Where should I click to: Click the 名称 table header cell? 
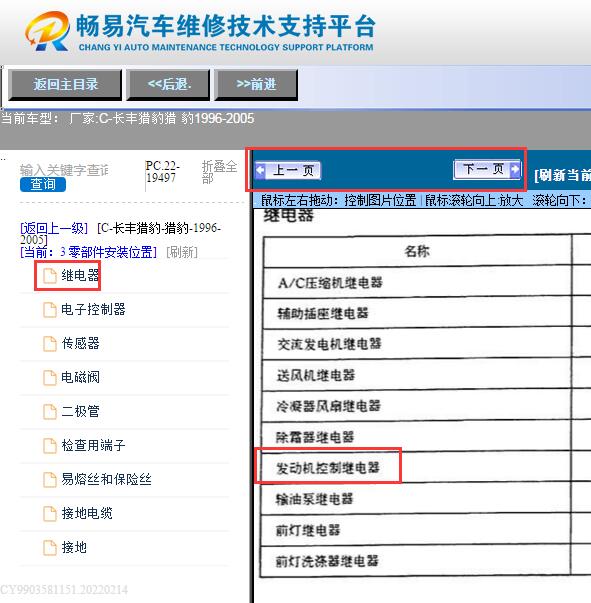click(417, 252)
